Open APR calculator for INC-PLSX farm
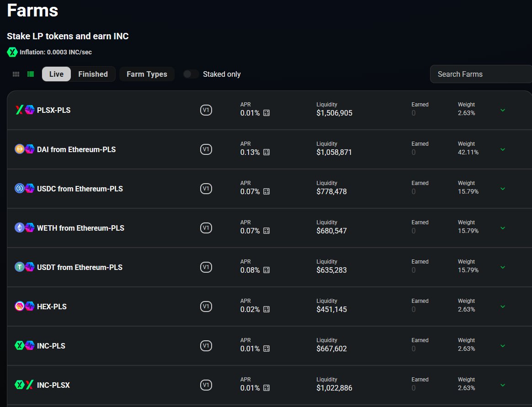This screenshot has height=407, width=532. (x=266, y=388)
